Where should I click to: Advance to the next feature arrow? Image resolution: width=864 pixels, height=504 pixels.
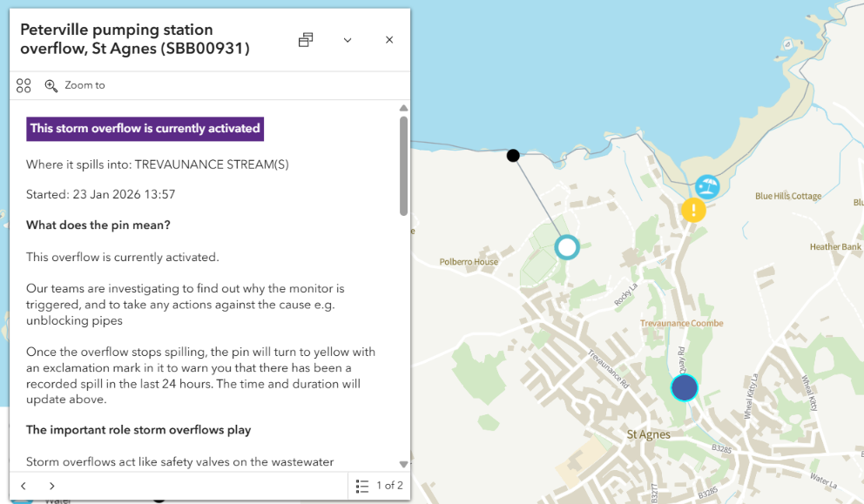coord(52,486)
